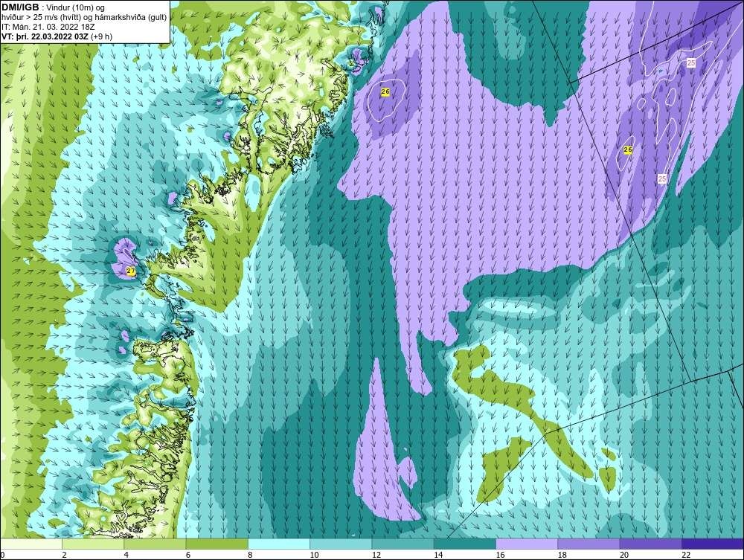
Task: Click the lower white 25 gust contour label
Action: (x=662, y=178)
